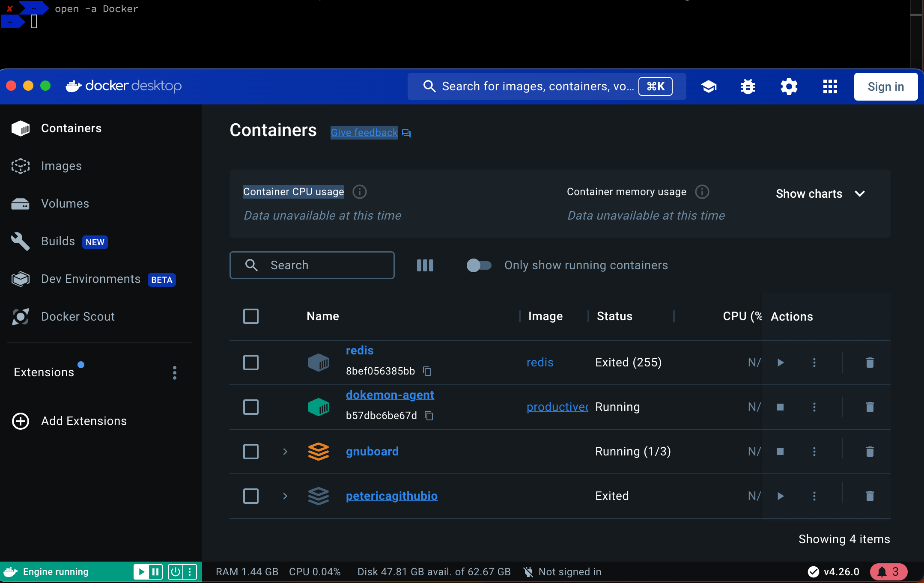Viewport: 924px width, 583px height.
Task: Expand the gnuboard stack row
Action: click(285, 452)
